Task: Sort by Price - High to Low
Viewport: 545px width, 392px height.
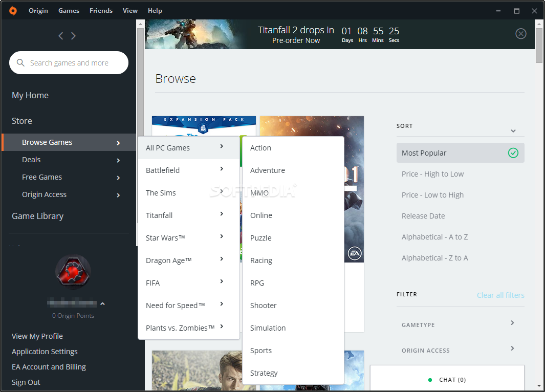Action: coord(433,174)
